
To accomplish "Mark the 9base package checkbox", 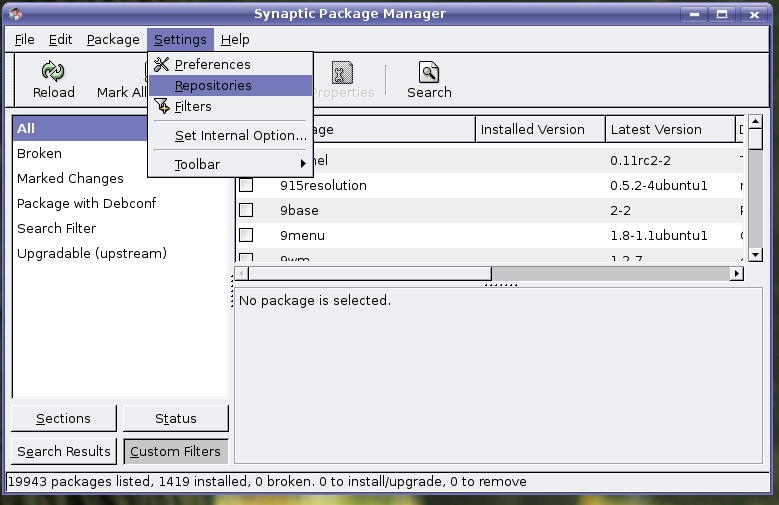I will click(x=246, y=210).
